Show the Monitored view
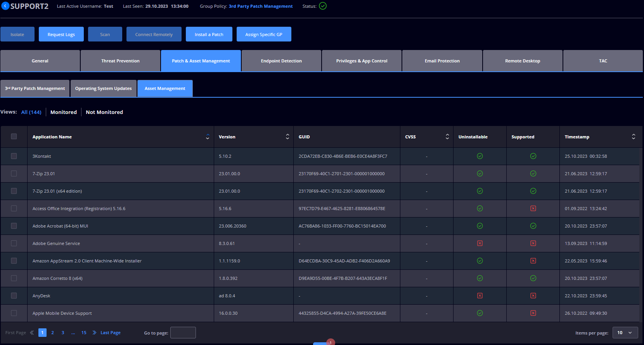 point(64,112)
